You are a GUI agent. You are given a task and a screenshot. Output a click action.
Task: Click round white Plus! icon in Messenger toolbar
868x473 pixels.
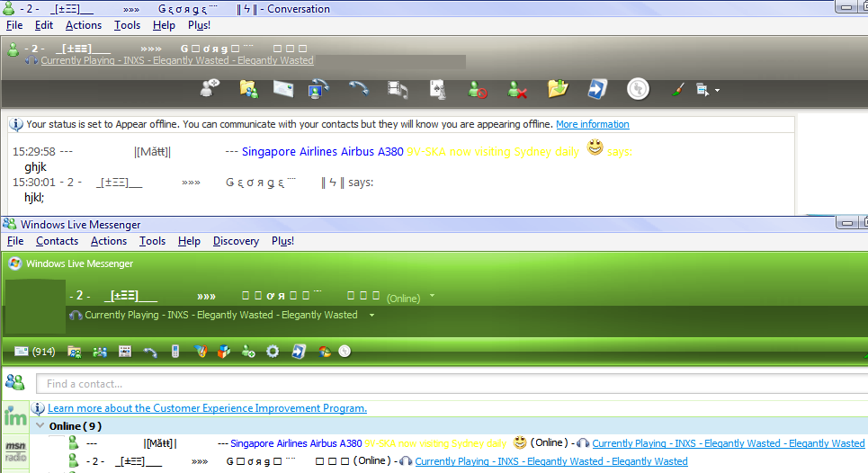coord(345,352)
